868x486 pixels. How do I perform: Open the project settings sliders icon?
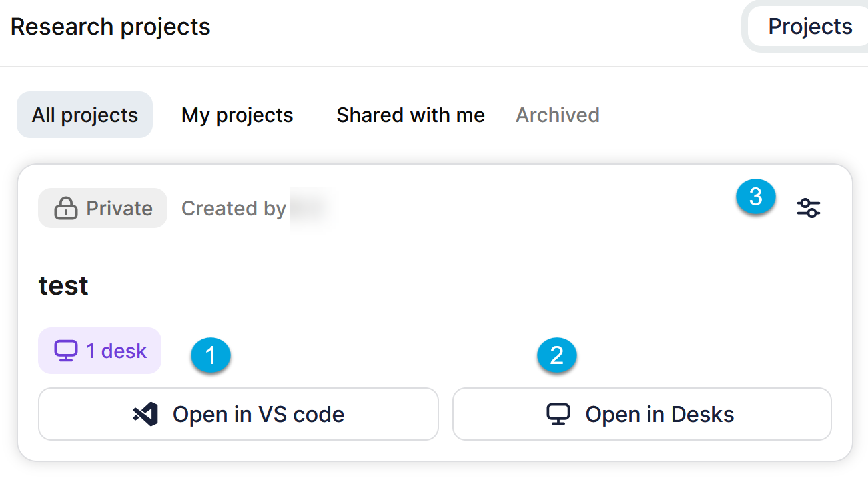pos(809,208)
